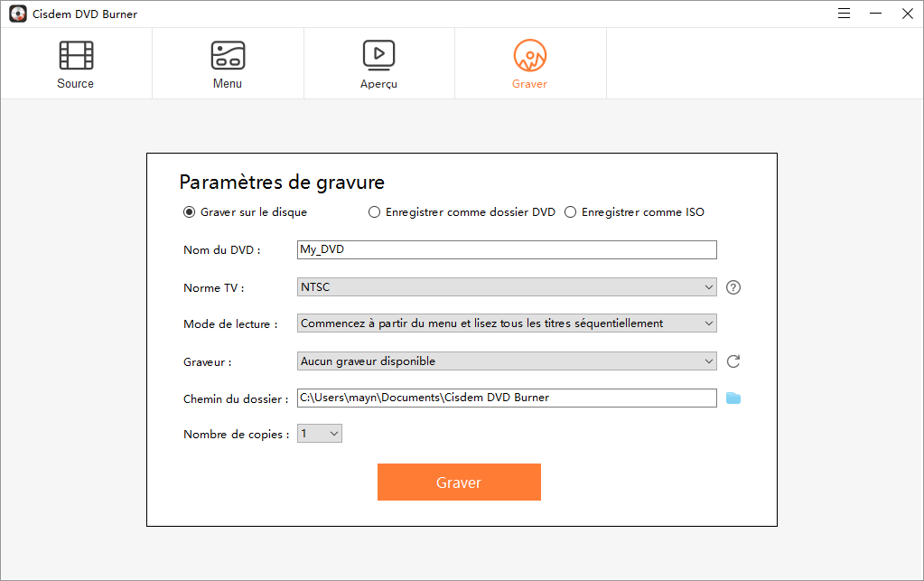
Task: Open the Graveur dropdown list
Action: pyautogui.click(x=507, y=361)
